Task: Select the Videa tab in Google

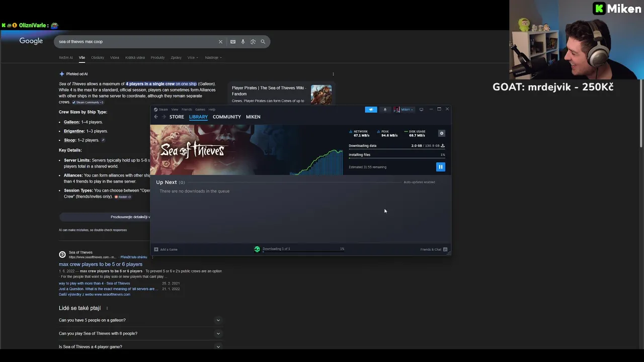Action: 115,57
